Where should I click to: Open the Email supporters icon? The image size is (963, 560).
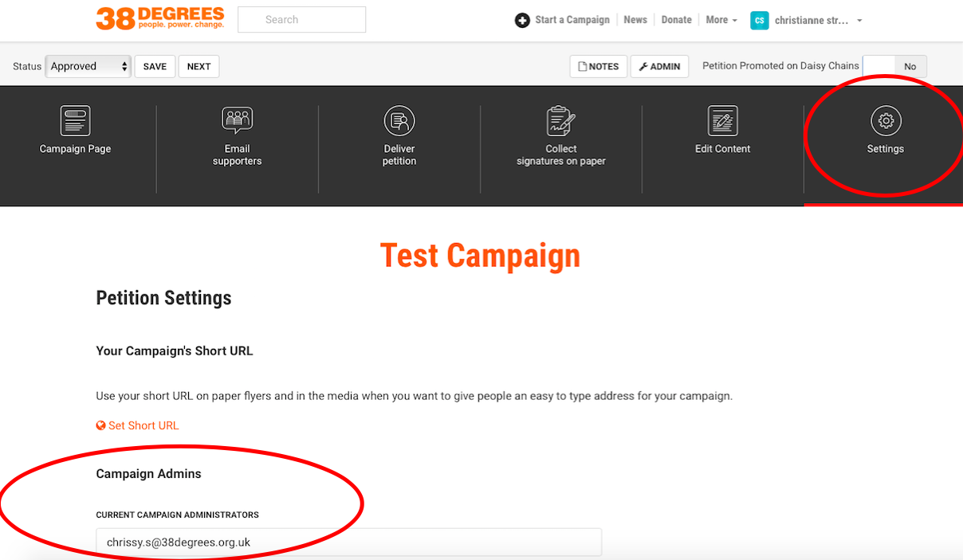237,121
